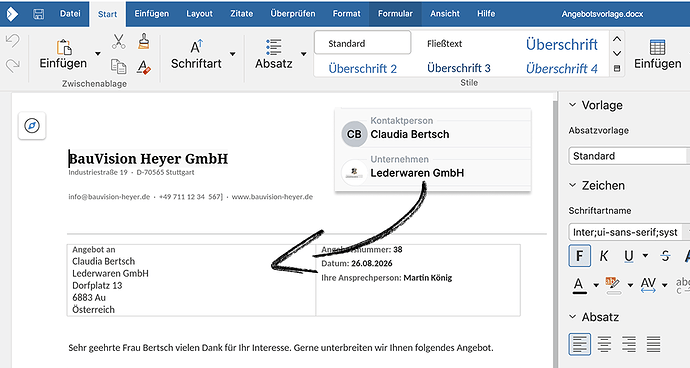Click the Einfügen paste icon
Viewport: 690px width, 368px height.
64,47
